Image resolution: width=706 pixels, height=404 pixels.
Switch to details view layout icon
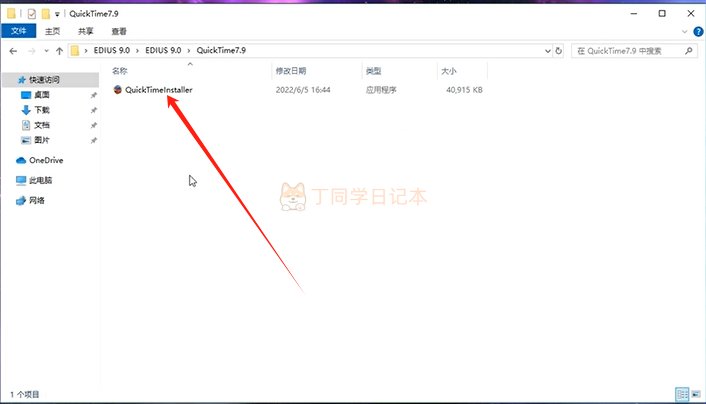[x=682, y=394]
